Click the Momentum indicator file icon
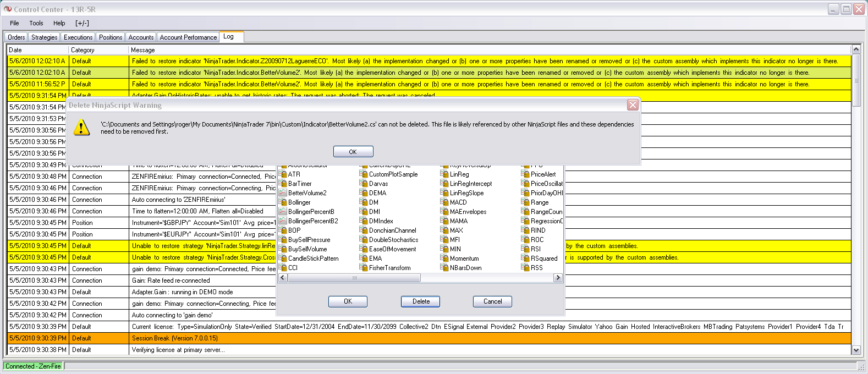 click(x=444, y=258)
